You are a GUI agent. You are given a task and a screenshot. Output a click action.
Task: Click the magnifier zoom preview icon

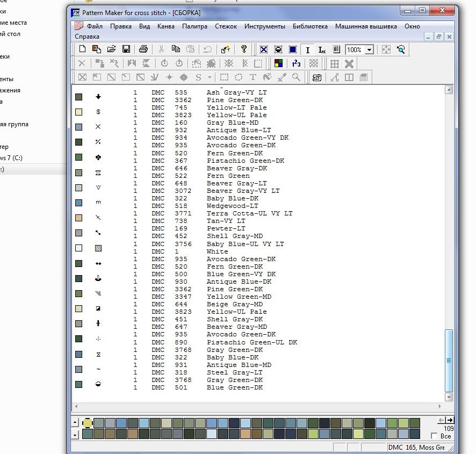click(x=401, y=49)
